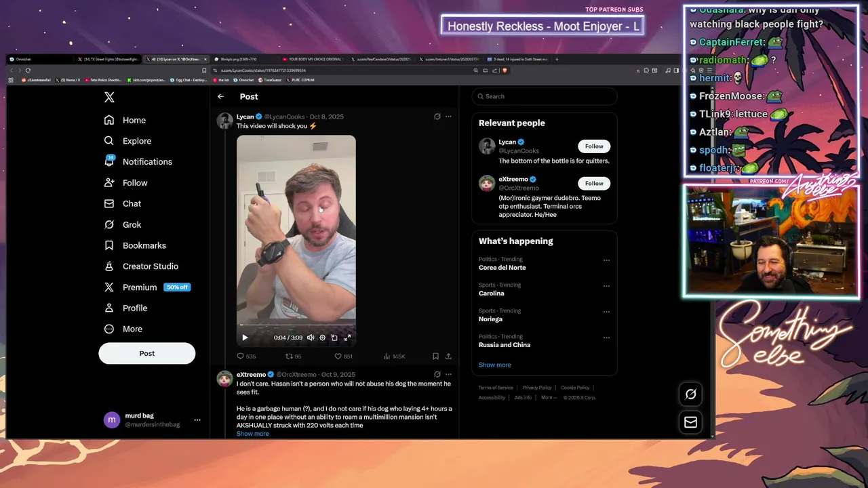
Task: Open the Terms of Service link
Action: pos(496,388)
